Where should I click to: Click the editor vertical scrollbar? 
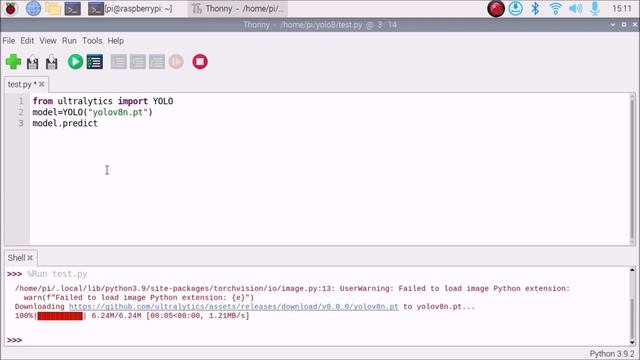pyautogui.click(x=633, y=169)
